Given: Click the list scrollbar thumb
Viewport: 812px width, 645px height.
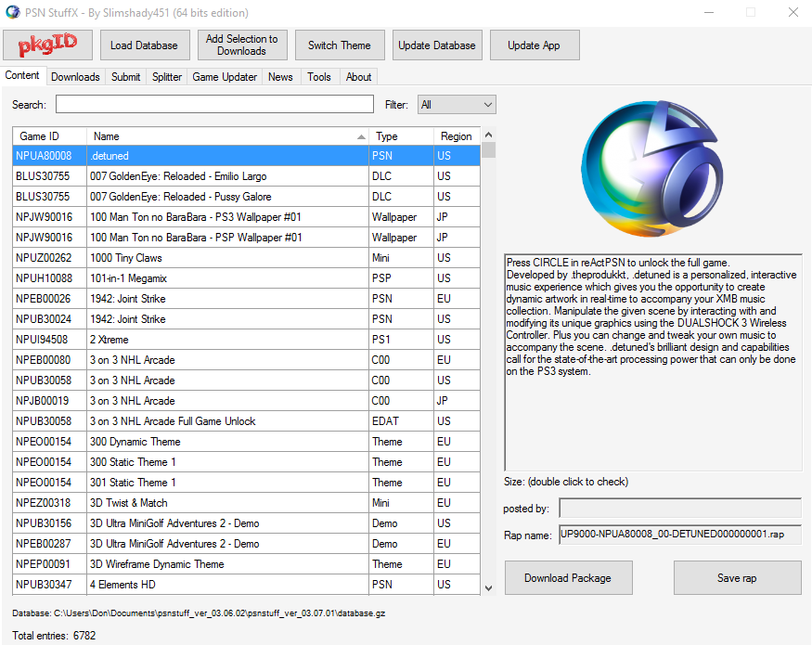Looking at the screenshot, I should coord(488,149).
